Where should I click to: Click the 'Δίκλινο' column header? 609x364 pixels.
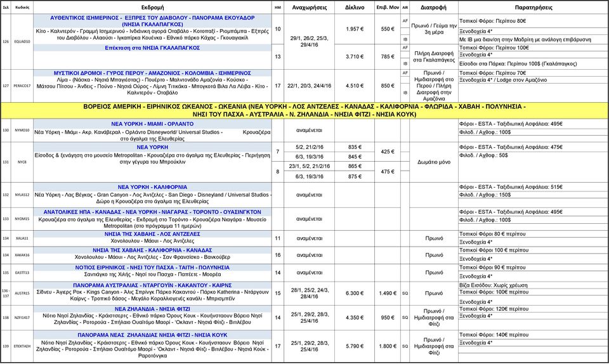coord(355,8)
